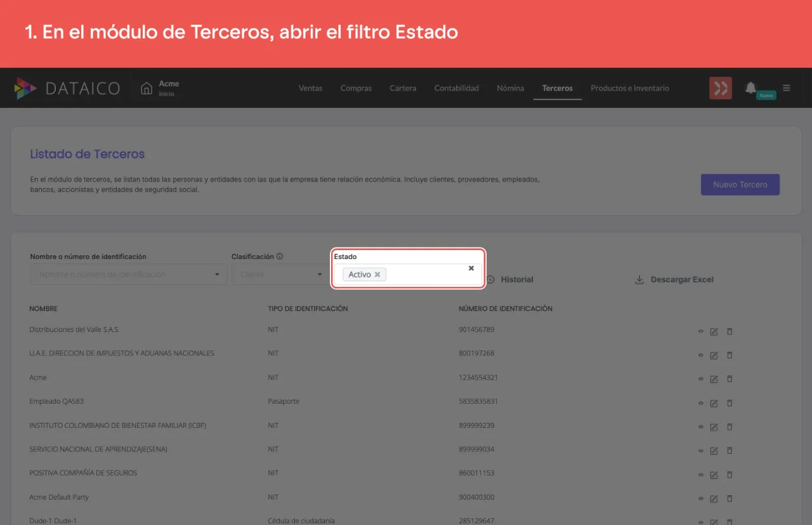Click the red double-arrow icon in header
812x525 pixels.
pyautogui.click(x=721, y=88)
